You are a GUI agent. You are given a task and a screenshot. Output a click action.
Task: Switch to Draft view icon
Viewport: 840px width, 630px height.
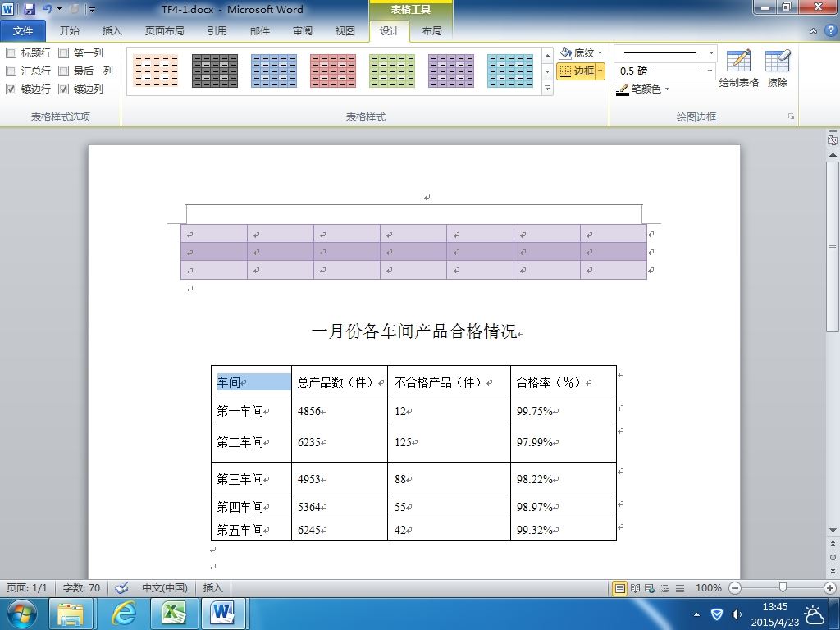pyautogui.click(x=680, y=588)
